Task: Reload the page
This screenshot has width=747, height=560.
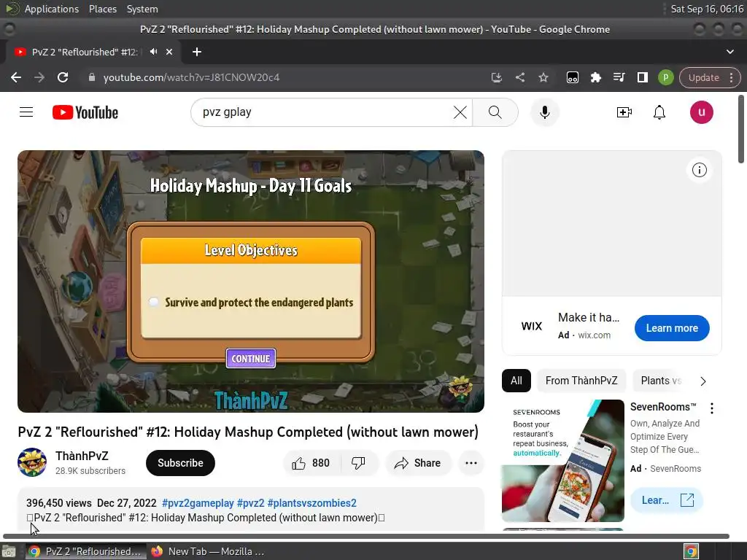Action: [63, 77]
